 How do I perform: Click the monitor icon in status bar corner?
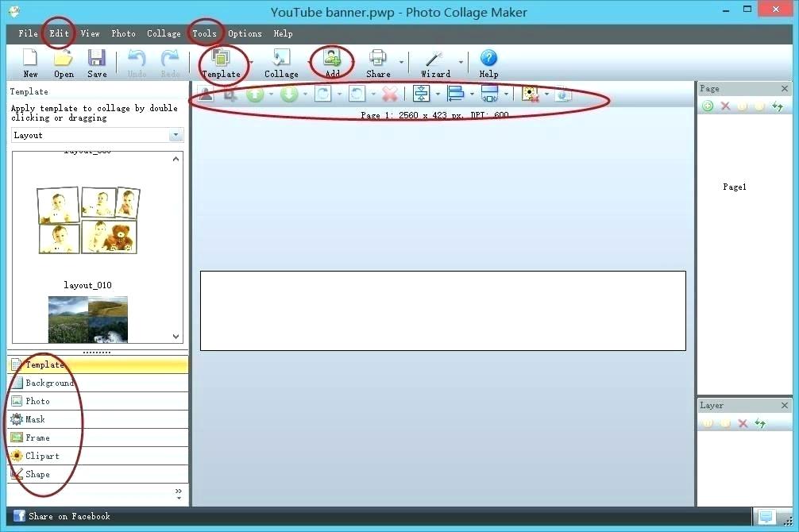click(766, 517)
